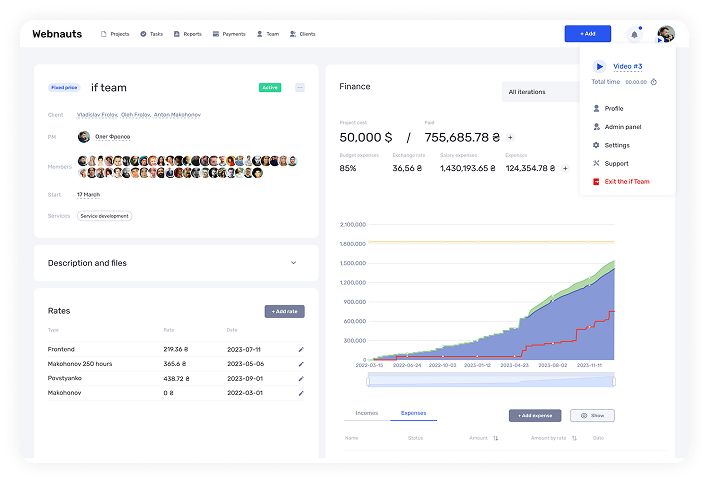Viewport: 709px width, 483px height.
Task: Click the 17 March start date
Action: [88, 195]
